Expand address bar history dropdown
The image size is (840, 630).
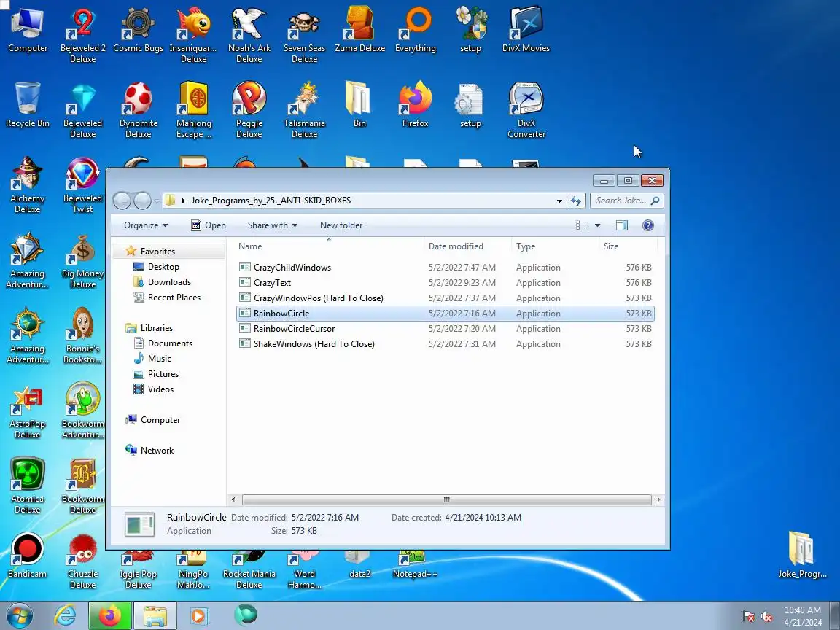[x=559, y=201]
